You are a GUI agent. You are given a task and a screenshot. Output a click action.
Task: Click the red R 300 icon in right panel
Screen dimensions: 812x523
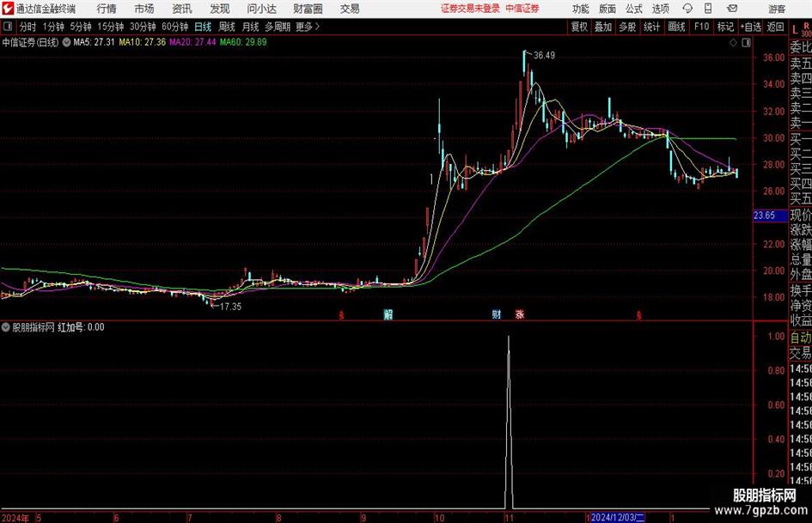(806, 29)
